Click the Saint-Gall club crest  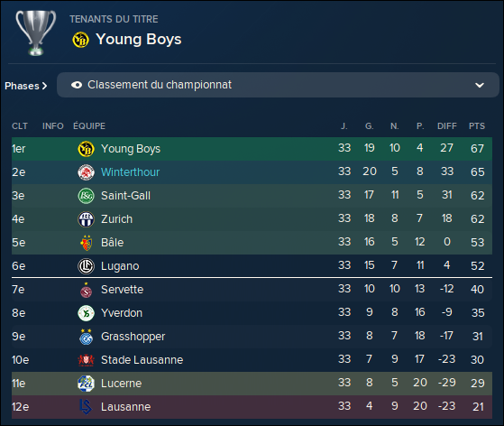point(86,196)
